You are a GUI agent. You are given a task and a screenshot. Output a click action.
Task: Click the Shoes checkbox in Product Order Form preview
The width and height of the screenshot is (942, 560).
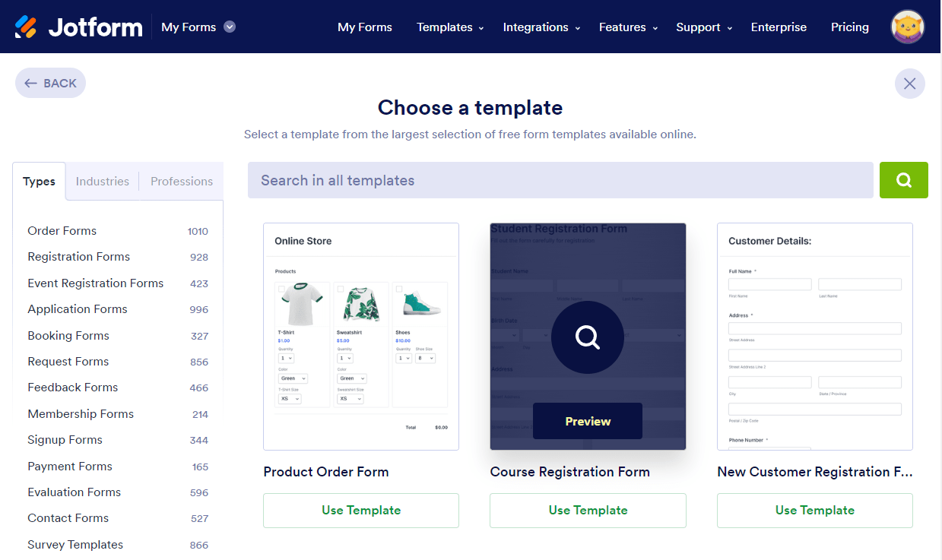coord(399,289)
